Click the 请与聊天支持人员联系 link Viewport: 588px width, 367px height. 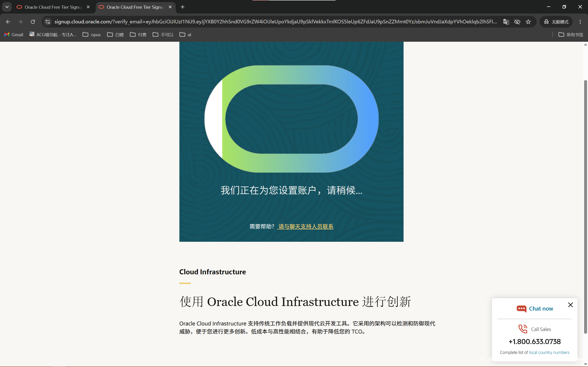pos(306,226)
